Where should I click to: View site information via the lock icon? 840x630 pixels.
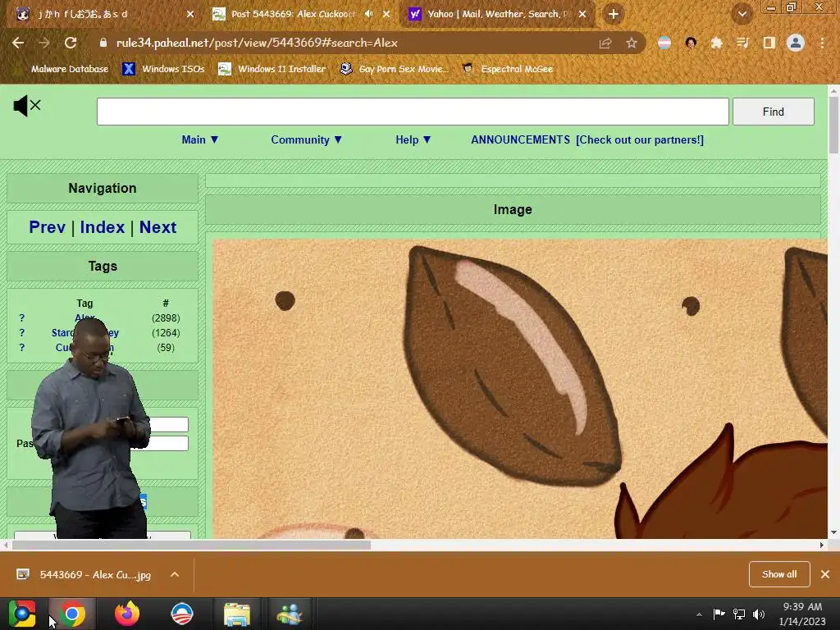tap(103, 43)
